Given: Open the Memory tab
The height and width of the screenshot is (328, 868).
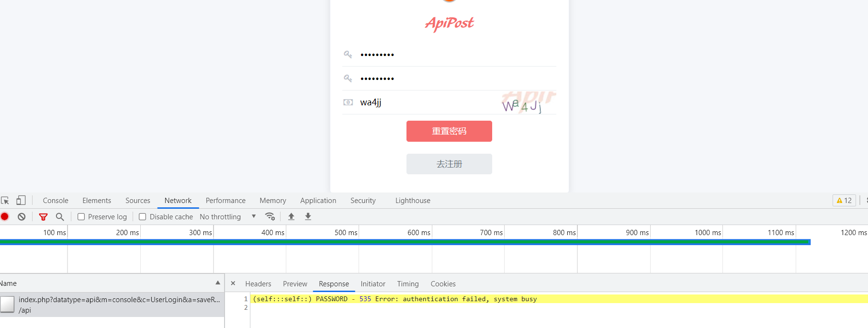Looking at the screenshot, I should [273, 201].
